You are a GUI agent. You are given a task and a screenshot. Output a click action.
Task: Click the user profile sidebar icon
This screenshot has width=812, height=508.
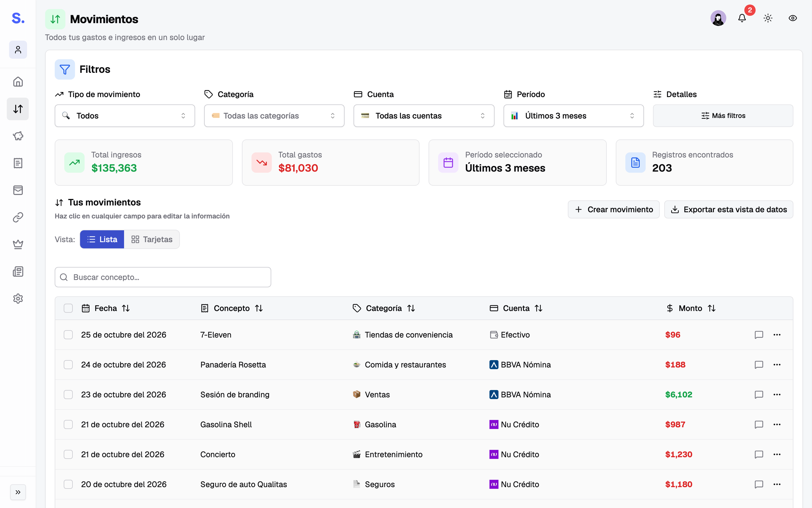point(18,50)
